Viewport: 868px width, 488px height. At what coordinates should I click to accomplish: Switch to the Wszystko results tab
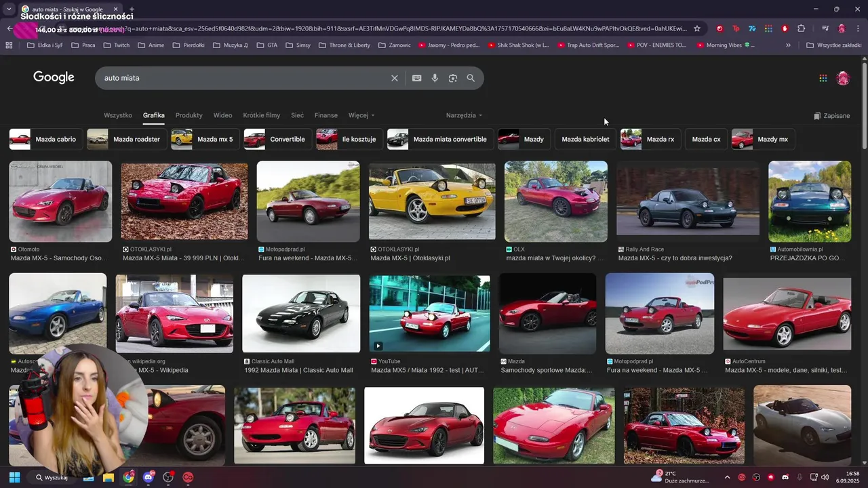point(118,115)
